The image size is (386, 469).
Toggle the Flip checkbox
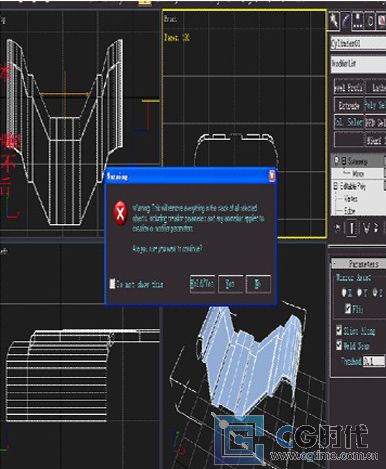(348, 308)
